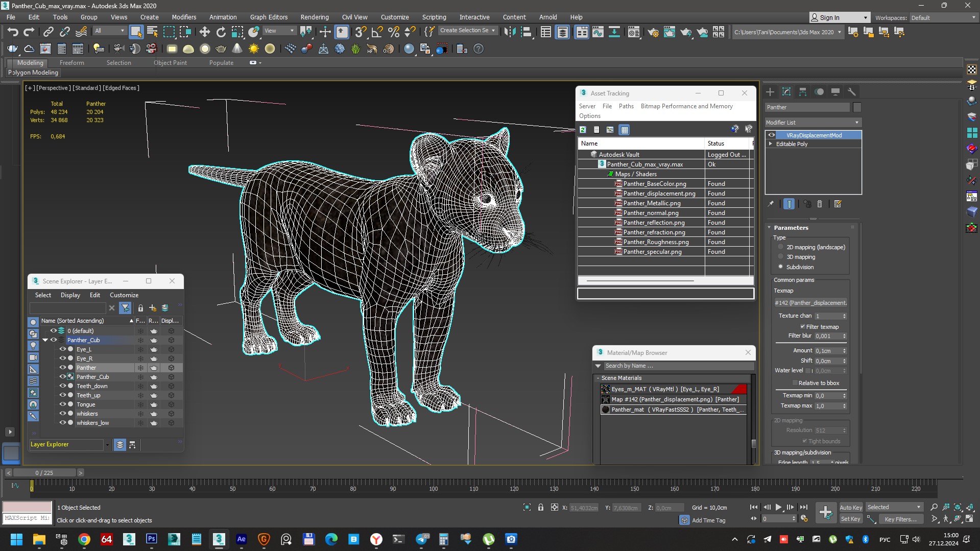The width and height of the screenshot is (980, 551).
Task: Go to start of animation
Action: (x=754, y=507)
